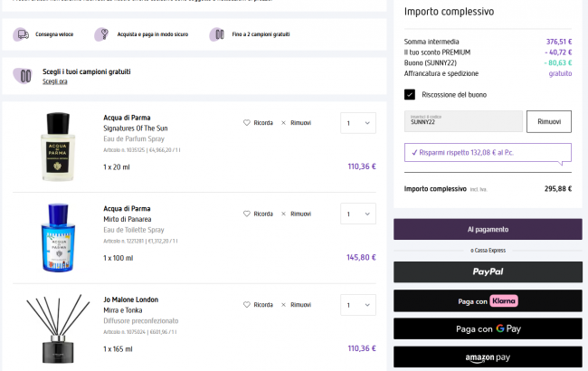Click the 'Somma intermedia' amount 376,51 €

point(559,42)
